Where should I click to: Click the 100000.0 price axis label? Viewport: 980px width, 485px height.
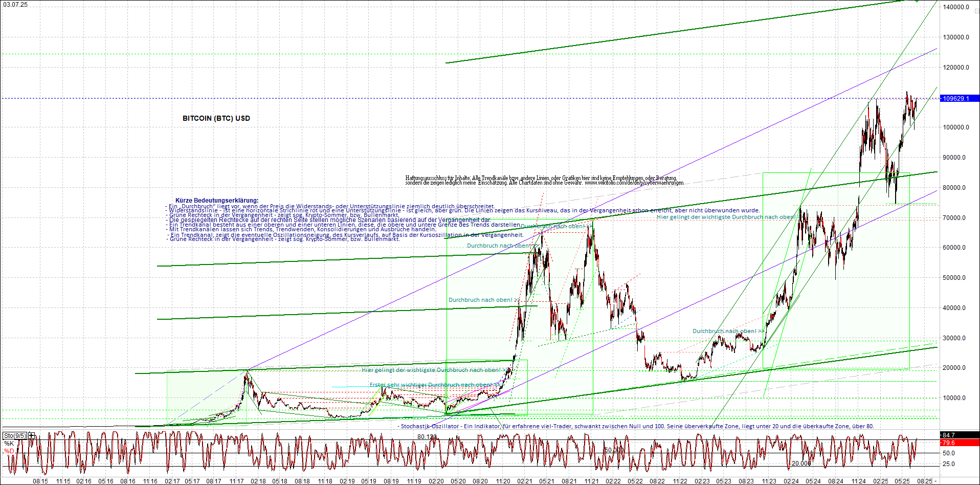(x=956, y=127)
